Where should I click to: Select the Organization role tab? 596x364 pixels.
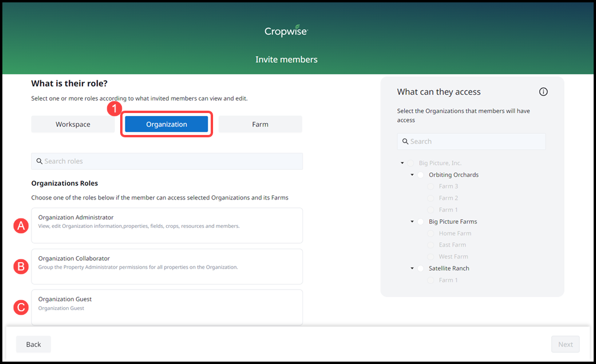click(166, 124)
